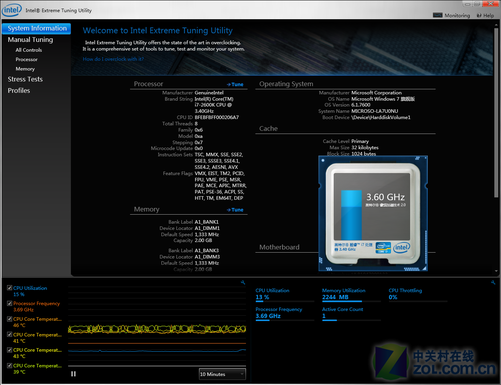This screenshot has width=501, height=385.
Task: Click the Operating System section header
Action: click(286, 84)
